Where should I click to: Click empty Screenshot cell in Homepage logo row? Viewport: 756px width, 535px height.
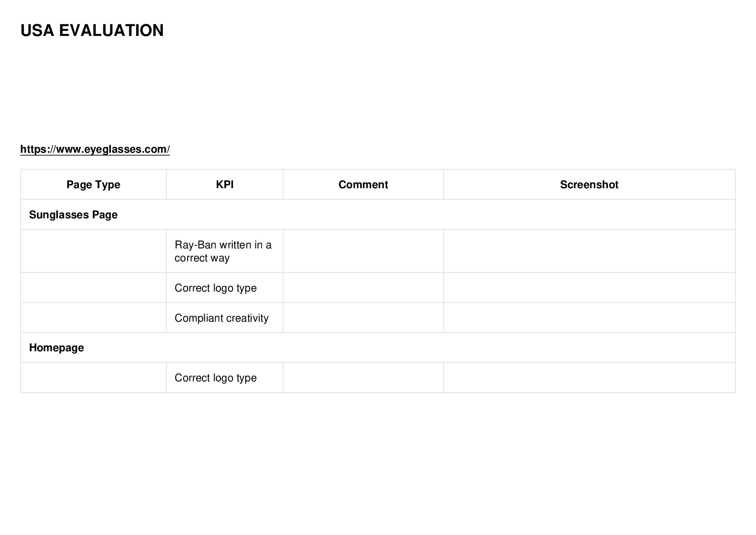589,378
